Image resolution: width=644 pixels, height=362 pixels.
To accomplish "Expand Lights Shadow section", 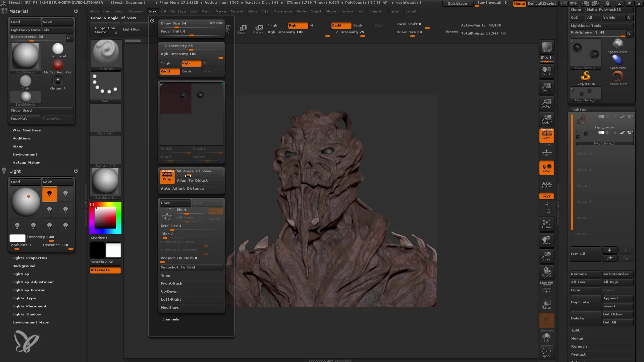I will 26,314.
